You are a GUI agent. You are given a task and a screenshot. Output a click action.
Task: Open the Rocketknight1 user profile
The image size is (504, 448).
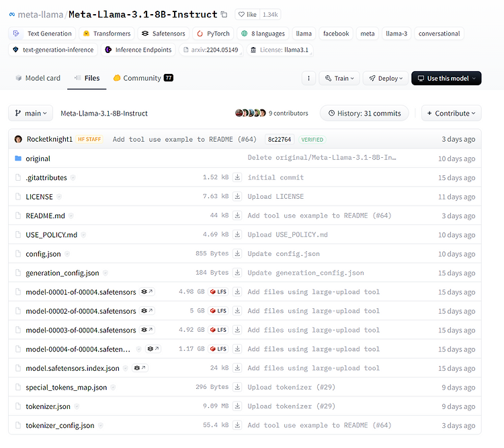50,139
